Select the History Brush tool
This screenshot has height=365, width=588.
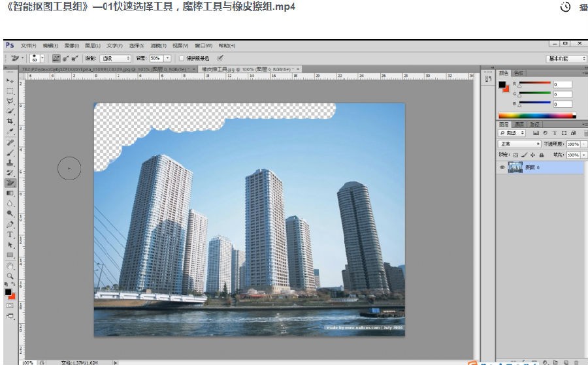click(x=10, y=173)
